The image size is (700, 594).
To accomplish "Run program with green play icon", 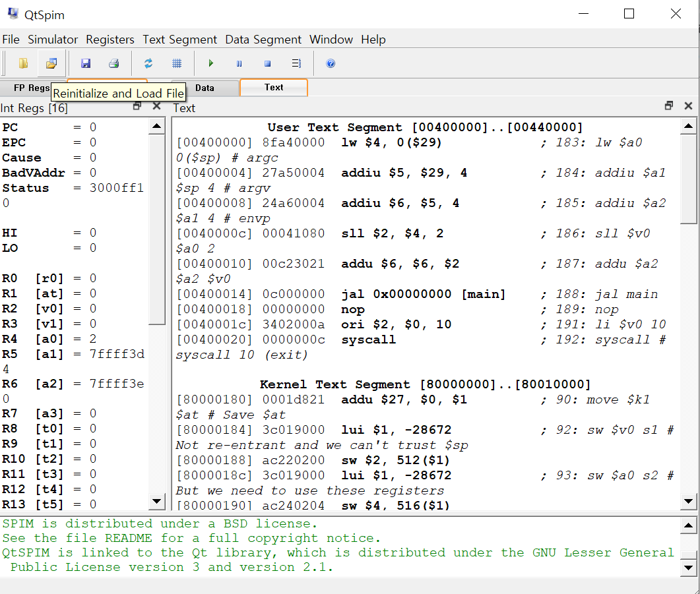I will (x=210, y=63).
